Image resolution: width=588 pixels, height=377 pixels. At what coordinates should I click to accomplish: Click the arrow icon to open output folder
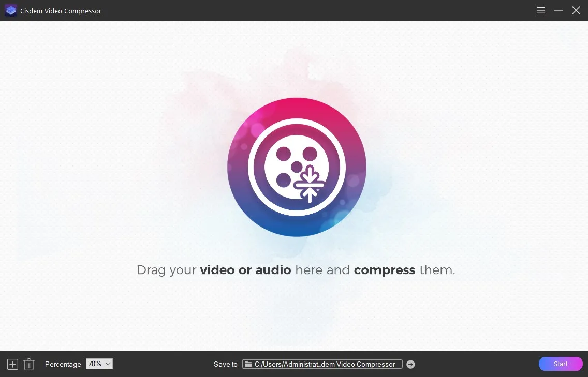coord(410,364)
